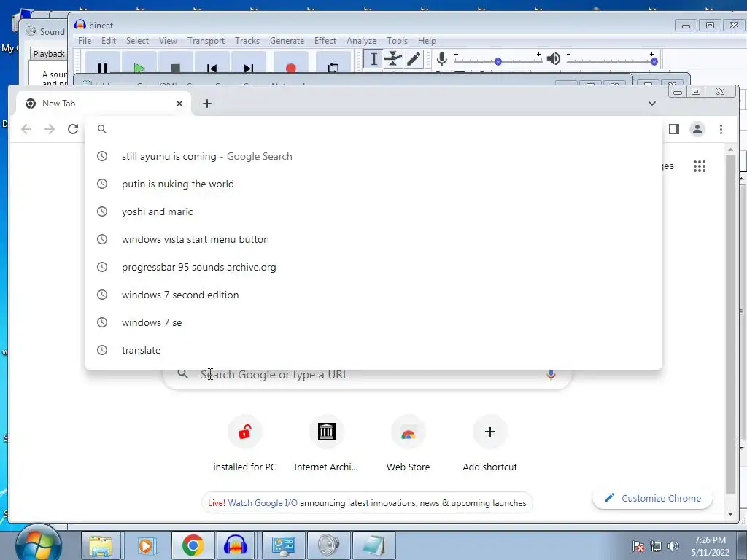
Task: Click the system tray volume icon
Action: pos(673,546)
